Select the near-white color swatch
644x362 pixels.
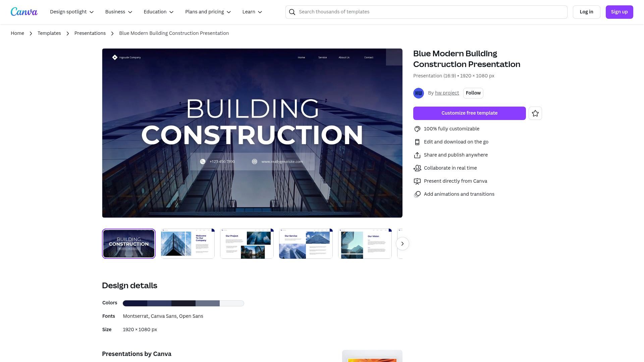[232, 303]
